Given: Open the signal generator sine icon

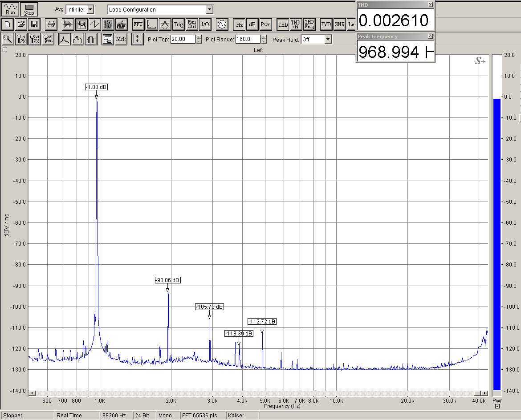Looking at the screenshot, I should pyautogui.click(x=222, y=24).
